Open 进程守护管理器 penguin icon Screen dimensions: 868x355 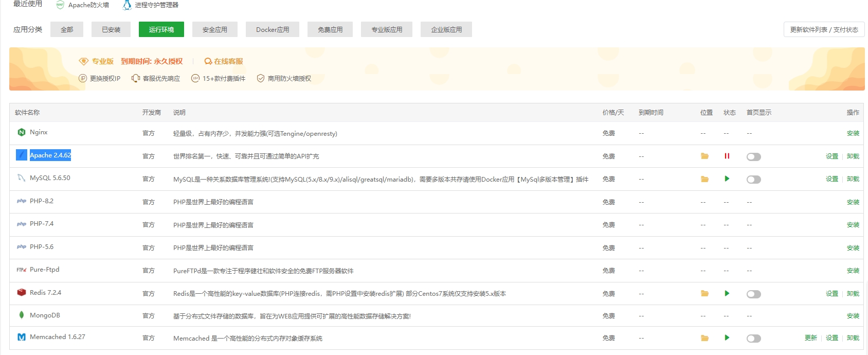127,5
